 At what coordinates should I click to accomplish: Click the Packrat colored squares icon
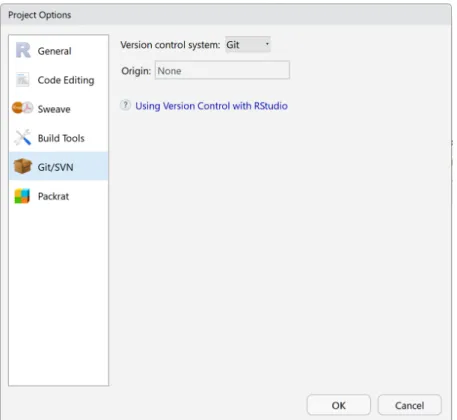point(22,196)
